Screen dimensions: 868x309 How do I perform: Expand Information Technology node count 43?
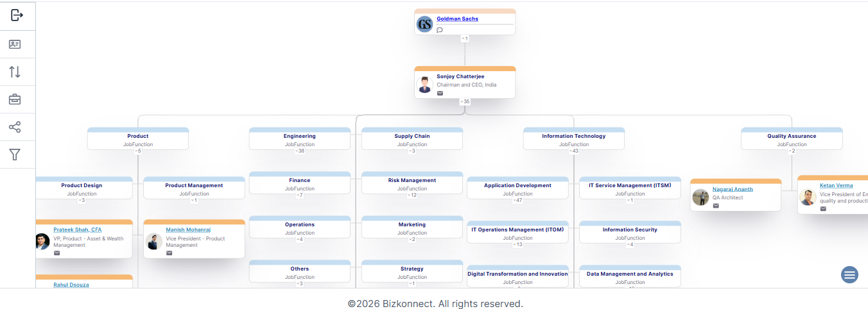point(574,151)
